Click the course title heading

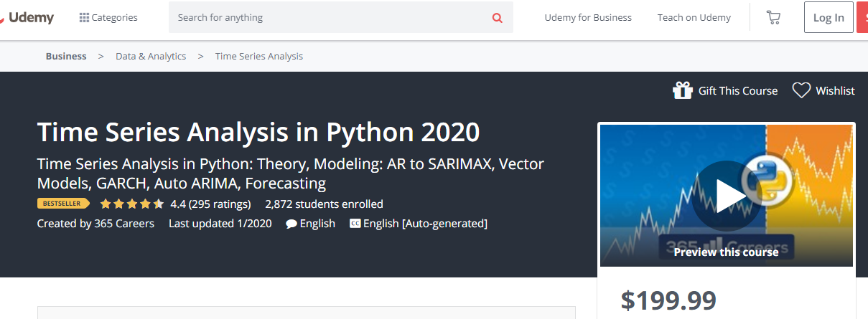coord(258,133)
